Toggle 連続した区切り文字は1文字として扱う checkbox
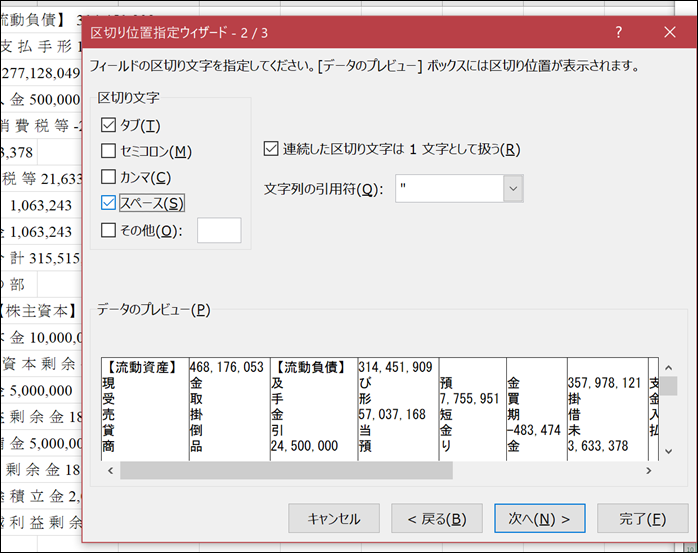The width and height of the screenshot is (698, 553). [x=269, y=149]
